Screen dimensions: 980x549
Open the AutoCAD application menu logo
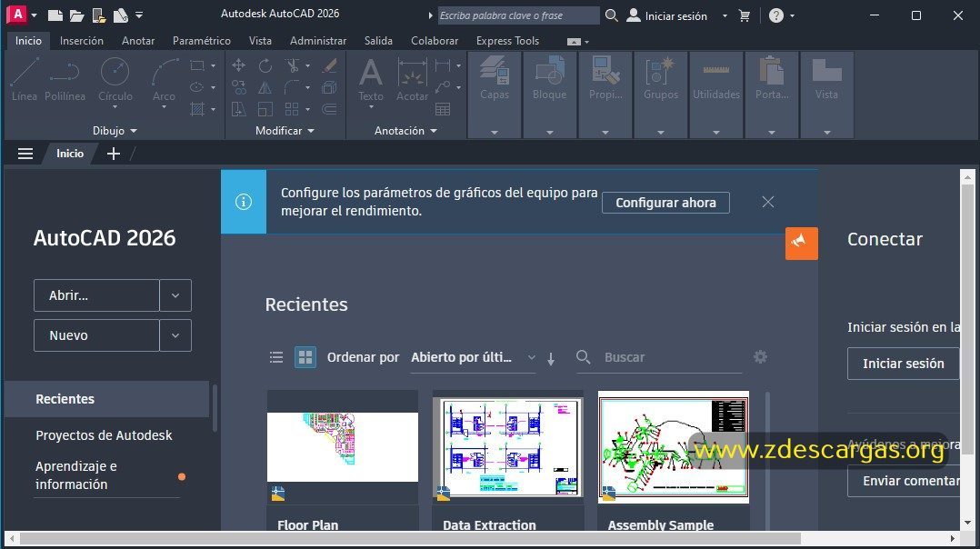(17, 15)
